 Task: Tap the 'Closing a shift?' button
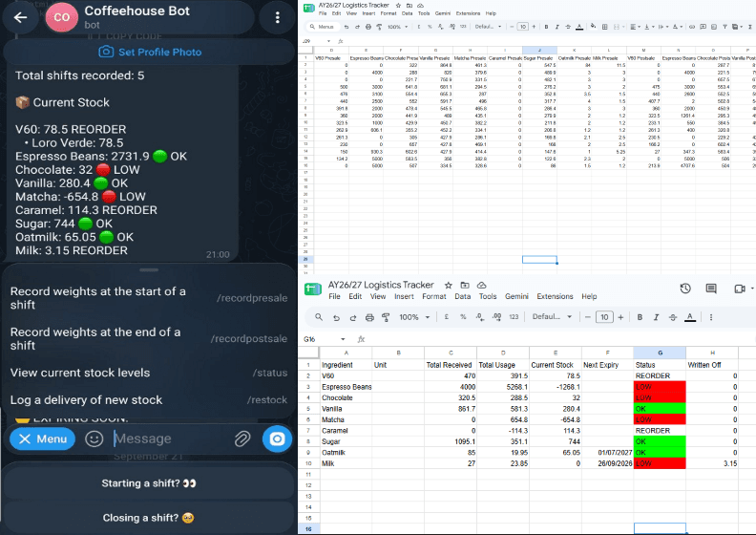pos(149,518)
